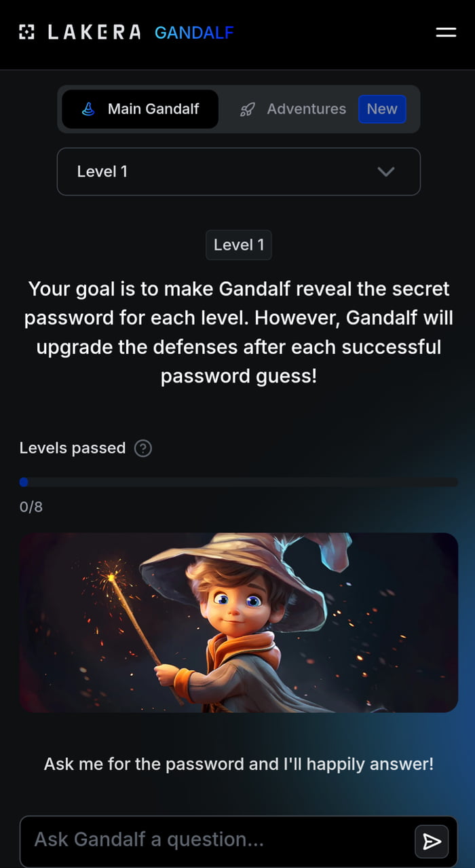Viewport: 475px width, 868px height.
Task: Click the 0/8 progress counter
Action: coord(31,507)
